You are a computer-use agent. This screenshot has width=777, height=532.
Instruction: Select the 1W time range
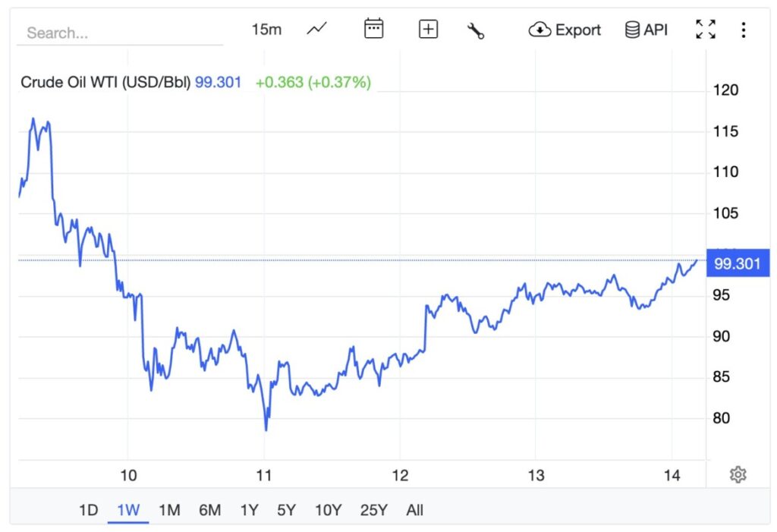(x=128, y=510)
